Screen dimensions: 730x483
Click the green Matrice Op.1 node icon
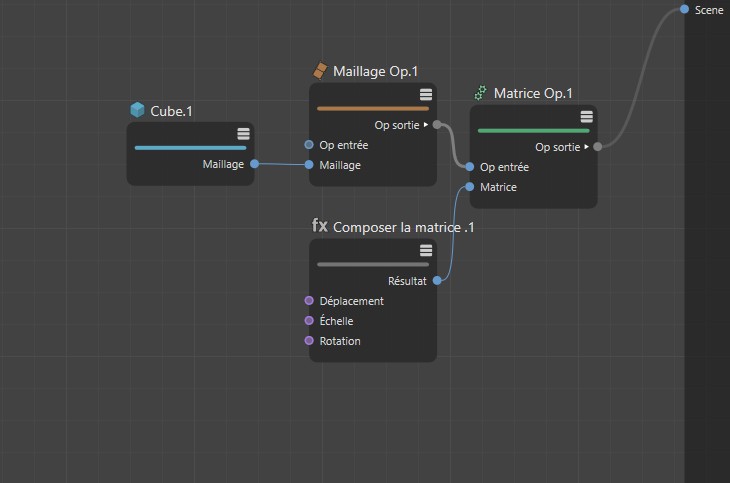coord(481,93)
